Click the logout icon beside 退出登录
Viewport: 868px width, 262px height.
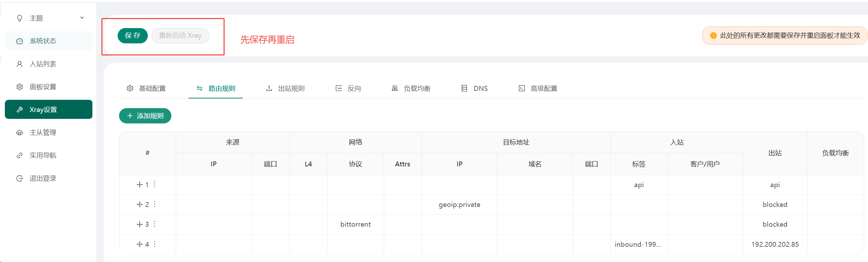tap(20, 178)
